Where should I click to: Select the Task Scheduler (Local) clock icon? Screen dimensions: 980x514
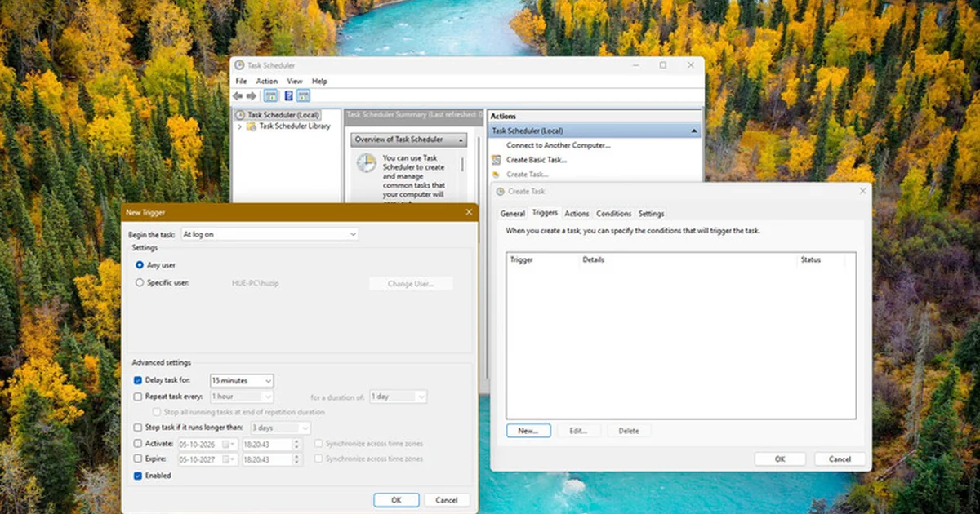[240, 115]
